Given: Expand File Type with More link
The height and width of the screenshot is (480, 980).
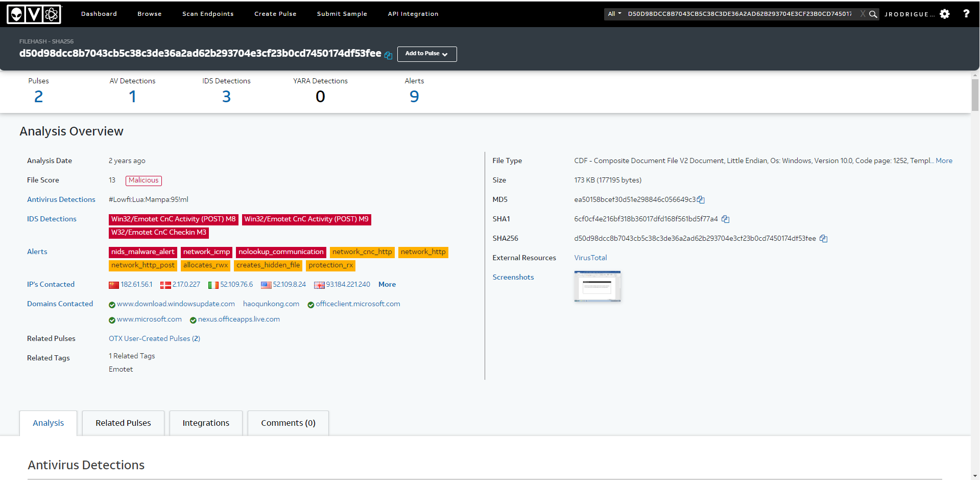Looking at the screenshot, I should 944,161.
